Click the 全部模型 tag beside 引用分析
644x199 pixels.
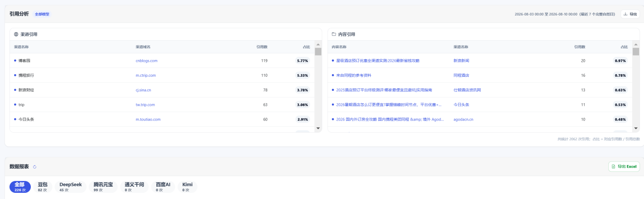(43, 14)
